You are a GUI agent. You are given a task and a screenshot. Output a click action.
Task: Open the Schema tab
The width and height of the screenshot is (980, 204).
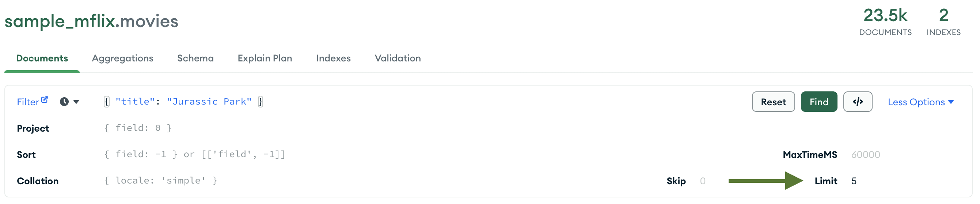195,58
